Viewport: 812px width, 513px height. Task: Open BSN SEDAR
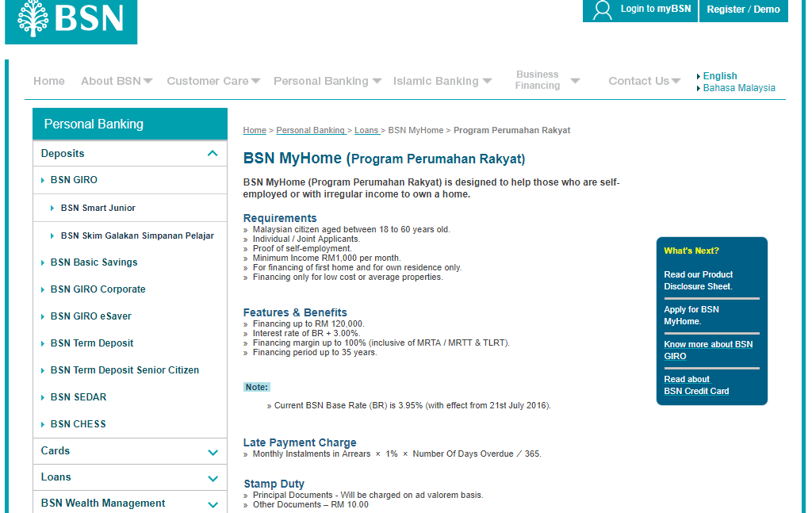click(79, 397)
